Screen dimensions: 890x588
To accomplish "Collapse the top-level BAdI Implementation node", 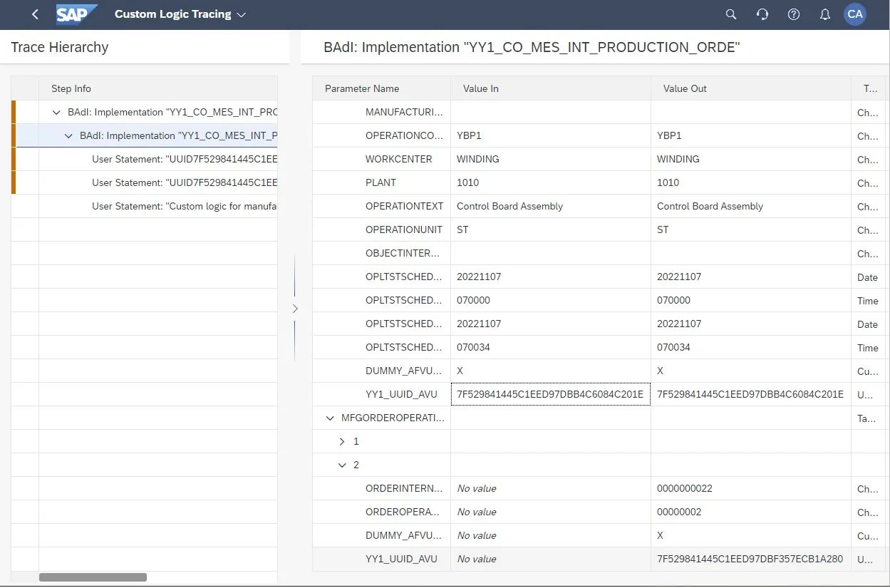I will pyautogui.click(x=57, y=113).
